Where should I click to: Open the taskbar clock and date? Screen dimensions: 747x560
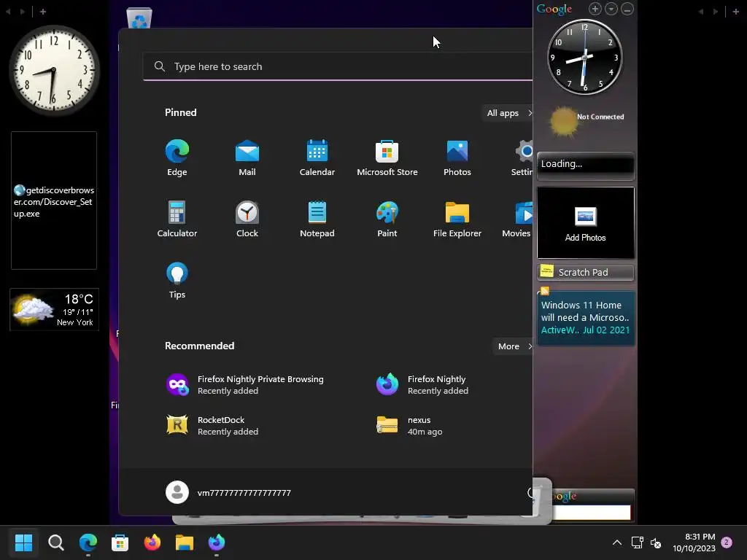694,542
